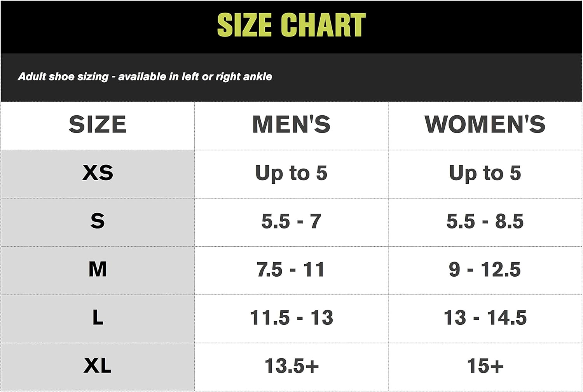Select the WOMEN'S column header
The image size is (583, 392).
[x=485, y=125]
